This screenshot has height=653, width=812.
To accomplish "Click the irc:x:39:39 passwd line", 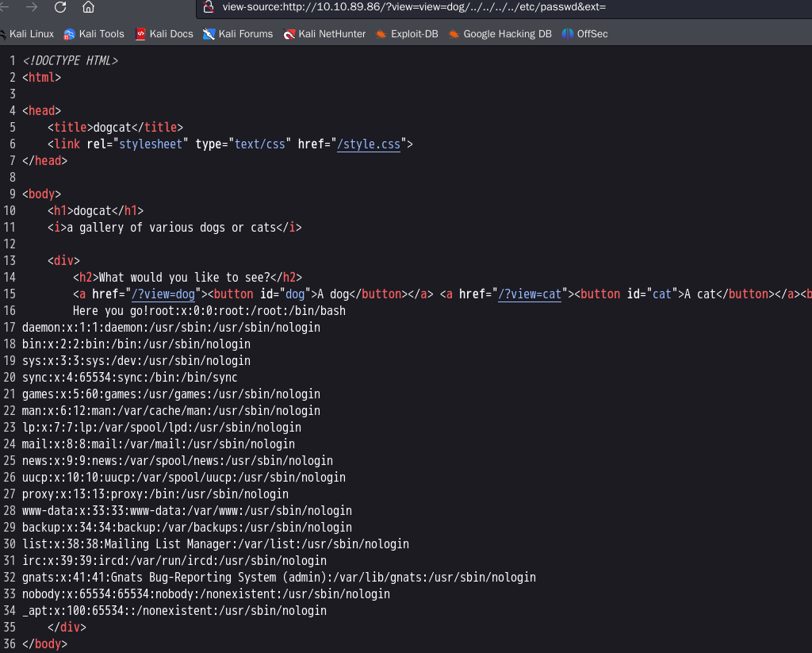I will [174, 561].
